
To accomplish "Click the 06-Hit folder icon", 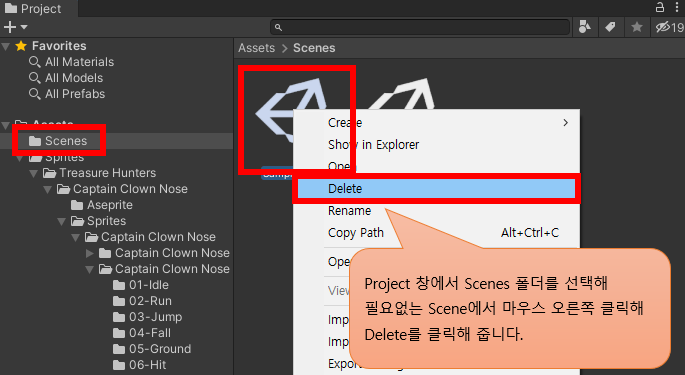I will [x=119, y=365].
